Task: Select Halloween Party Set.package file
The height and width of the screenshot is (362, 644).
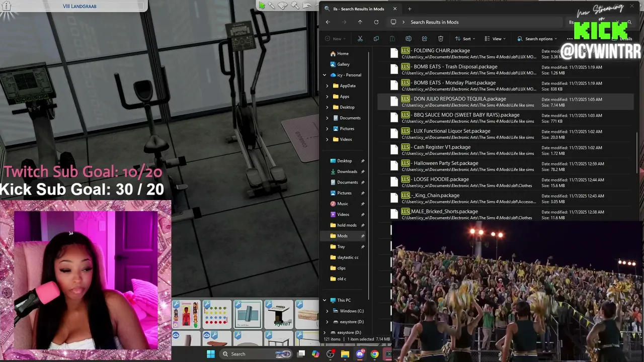Action: pyautogui.click(x=505, y=166)
